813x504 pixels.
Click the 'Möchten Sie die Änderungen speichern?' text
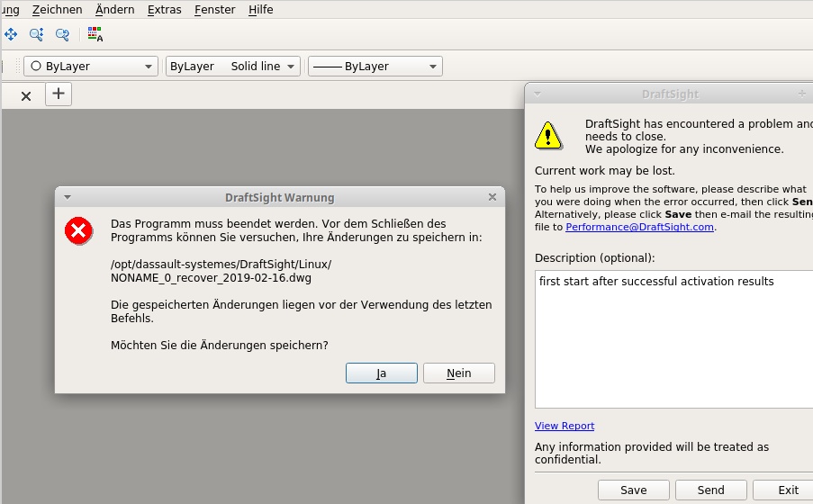tap(220, 346)
